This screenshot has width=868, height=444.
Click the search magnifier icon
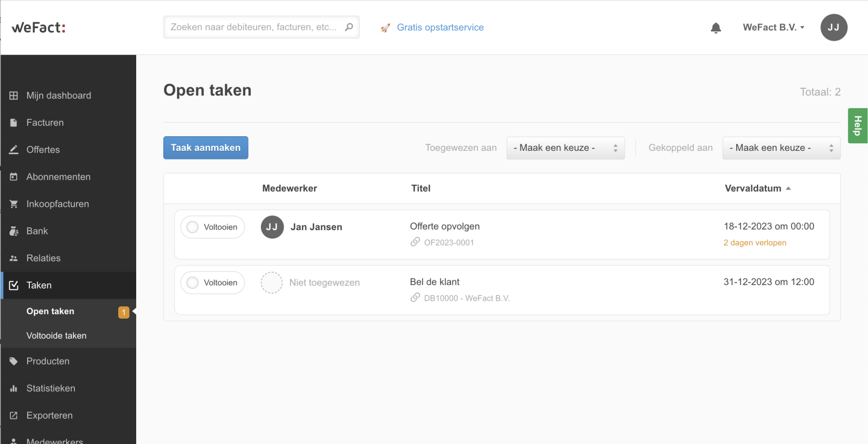click(x=349, y=27)
